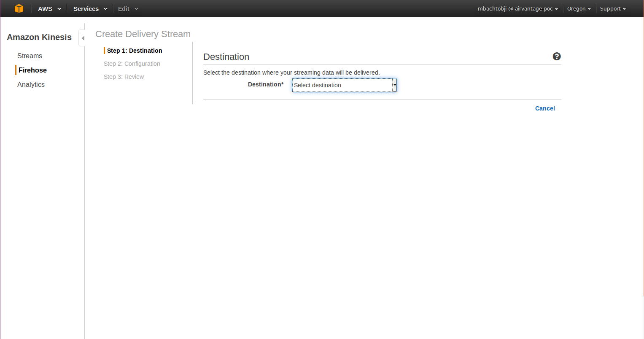644x339 pixels.
Task: Select Step 2: Configuration
Action: pos(132,64)
